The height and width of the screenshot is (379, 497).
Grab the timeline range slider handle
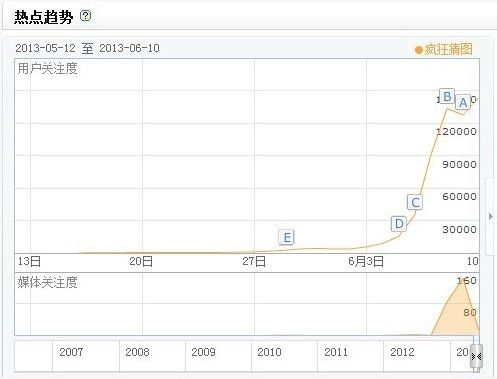click(476, 357)
